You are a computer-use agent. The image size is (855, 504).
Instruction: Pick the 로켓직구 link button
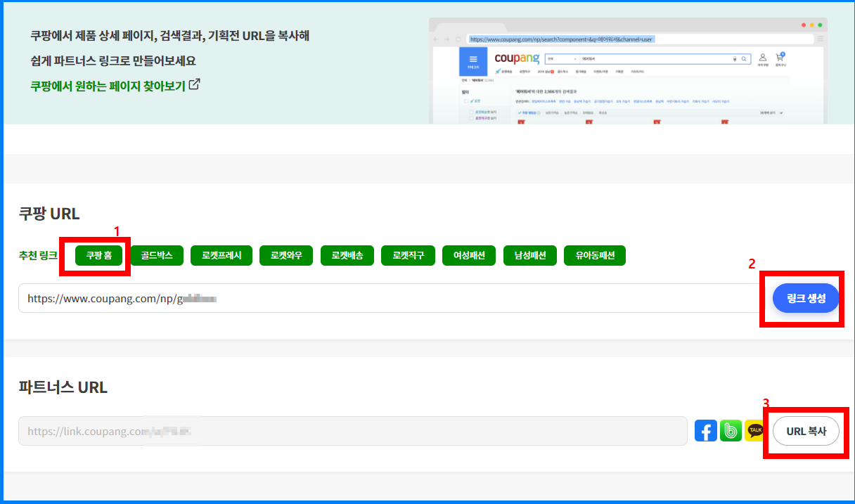pyautogui.click(x=409, y=256)
